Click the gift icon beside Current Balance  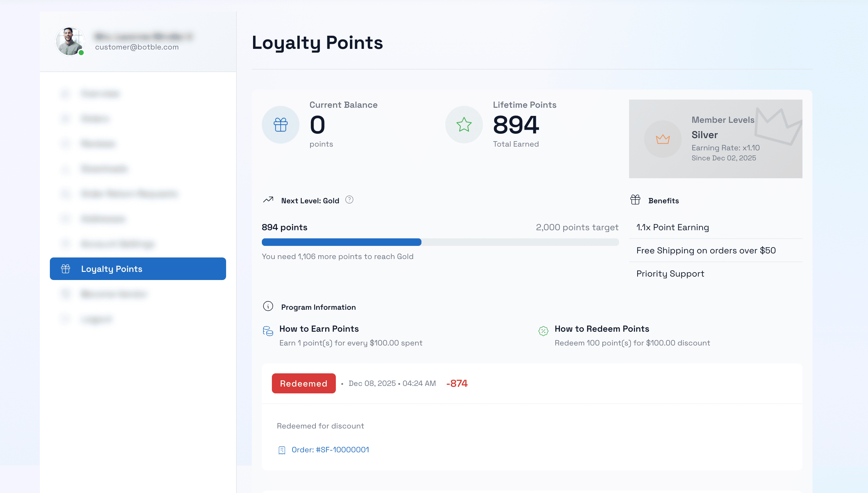click(x=280, y=125)
